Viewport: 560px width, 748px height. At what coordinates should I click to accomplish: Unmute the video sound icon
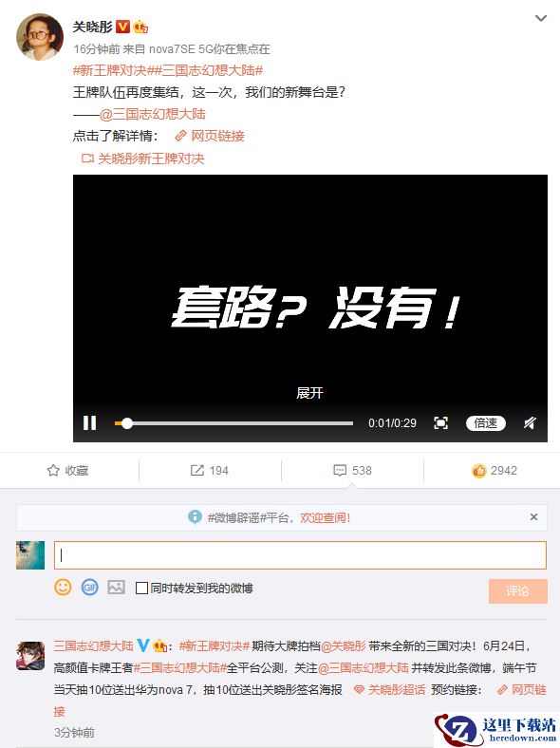530,422
